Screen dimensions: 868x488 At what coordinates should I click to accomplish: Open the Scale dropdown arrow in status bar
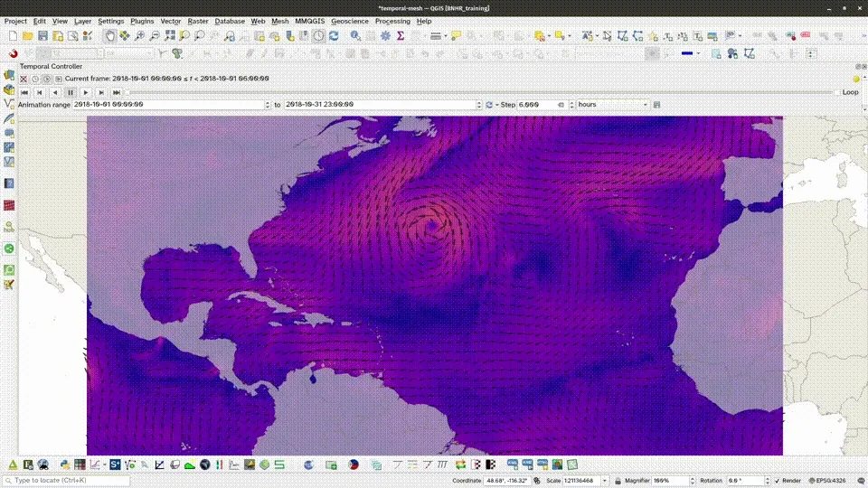605,481
